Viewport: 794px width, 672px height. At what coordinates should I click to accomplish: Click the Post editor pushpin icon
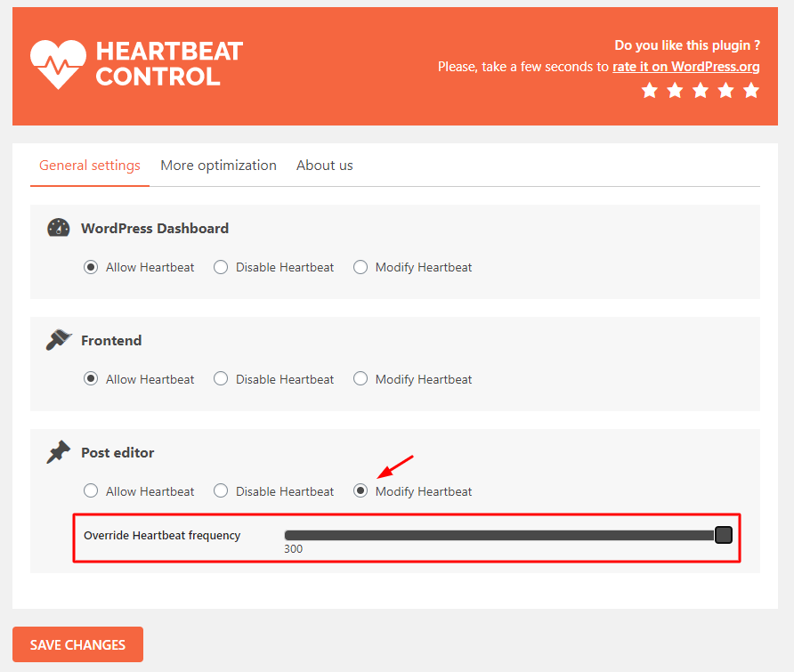(58, 452)
